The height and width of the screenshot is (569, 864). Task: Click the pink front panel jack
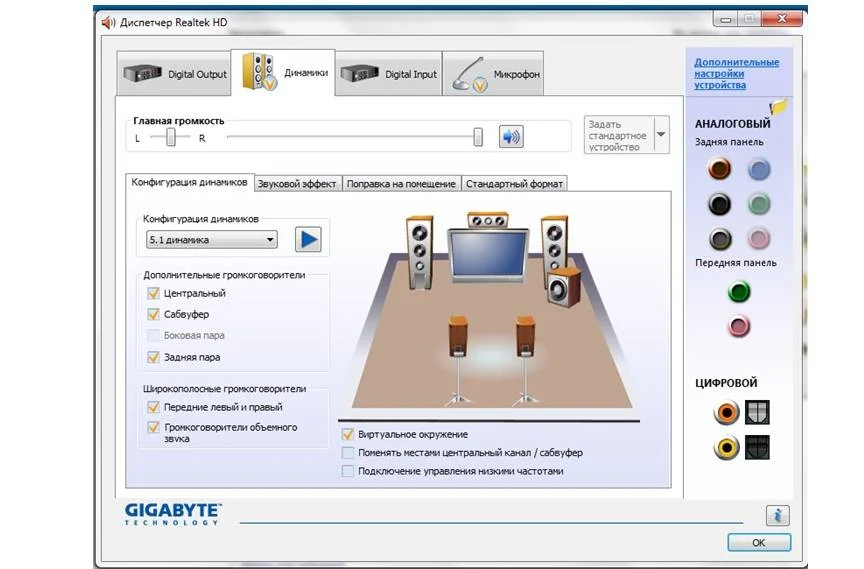739,327
